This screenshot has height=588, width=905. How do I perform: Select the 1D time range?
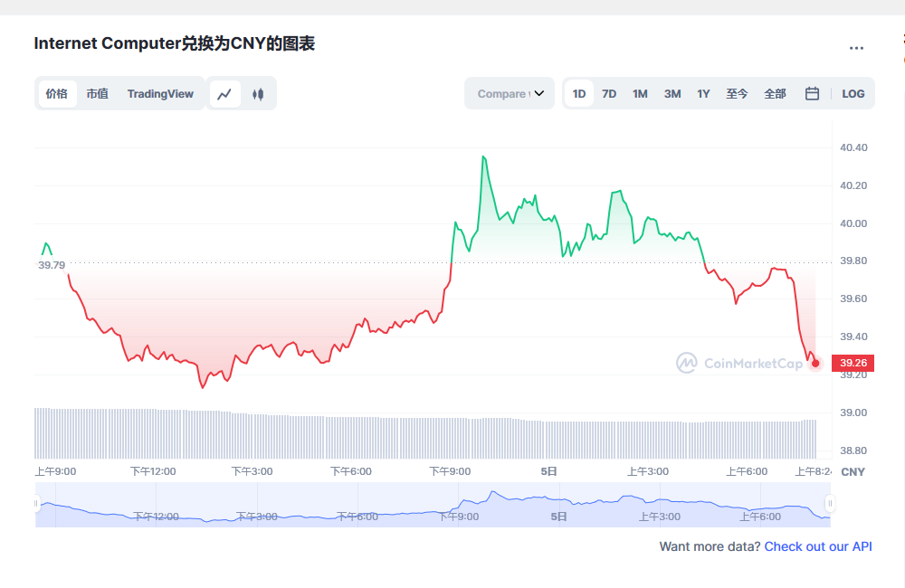(579, 93)
